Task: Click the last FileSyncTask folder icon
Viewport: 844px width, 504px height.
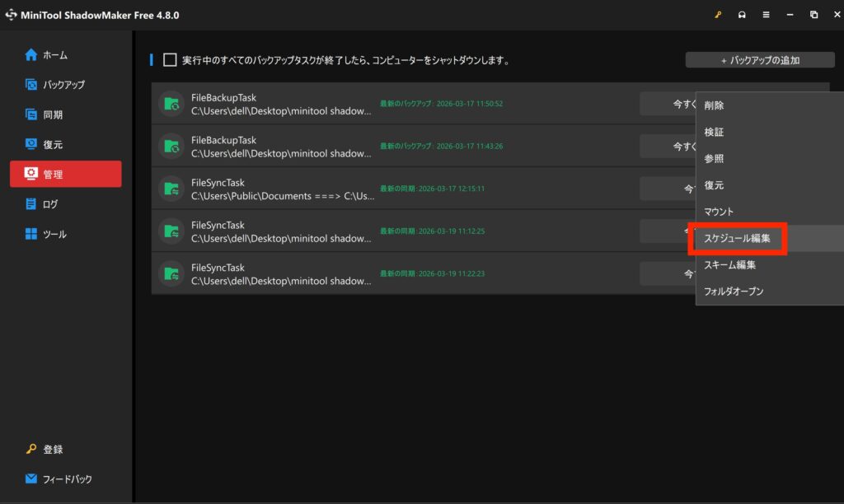Action: [171, 273]
